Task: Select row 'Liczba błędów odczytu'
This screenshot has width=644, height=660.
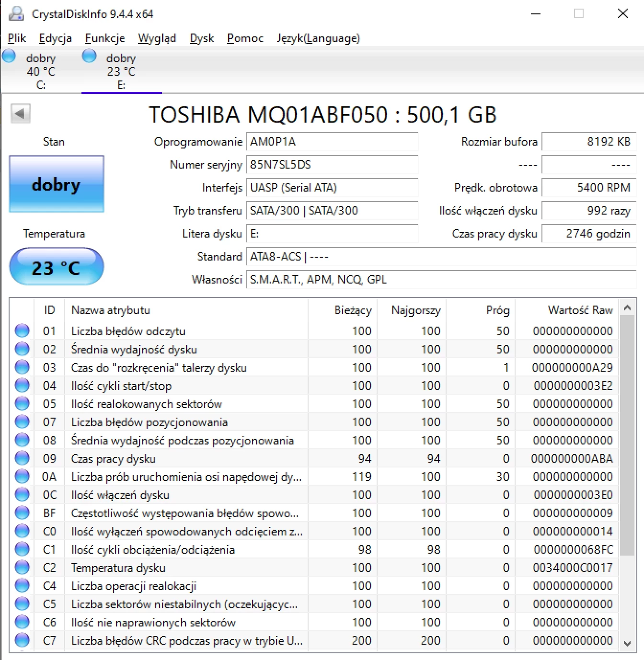Action: pos(314,331)
